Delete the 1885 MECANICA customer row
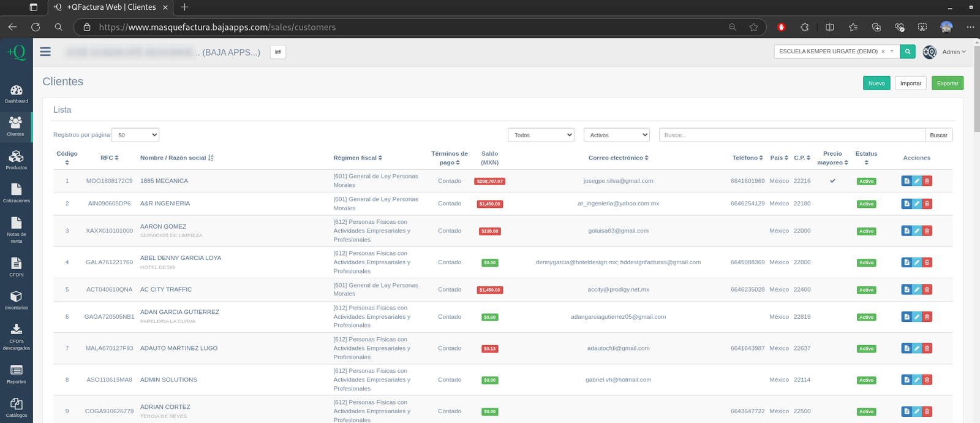 point(927,181)
